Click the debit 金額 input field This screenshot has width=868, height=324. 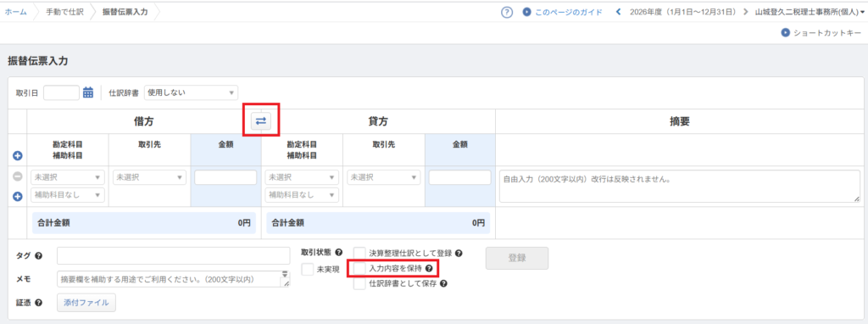tap(225, 177)
